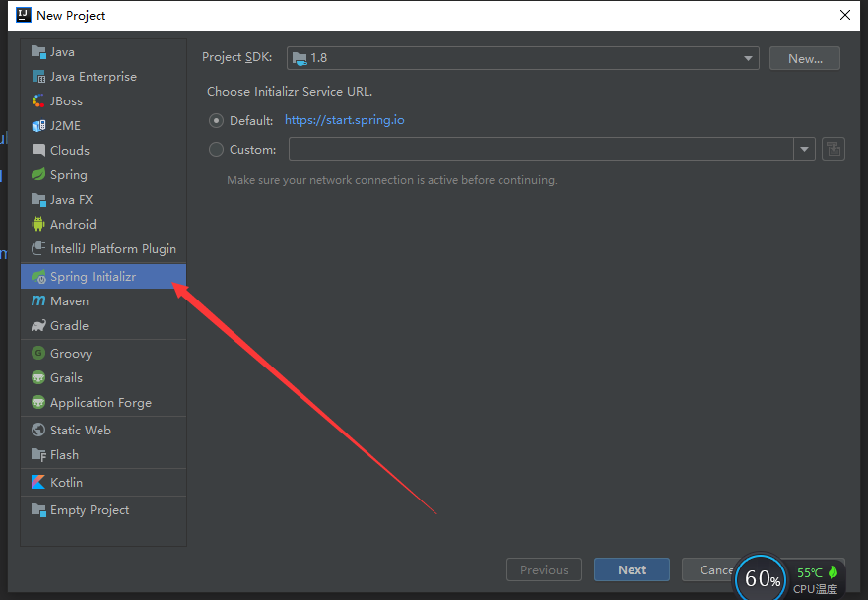Viewport: 868px width, 600px height.
Task: Click the J2ME list label
Action: coord(65,126)
